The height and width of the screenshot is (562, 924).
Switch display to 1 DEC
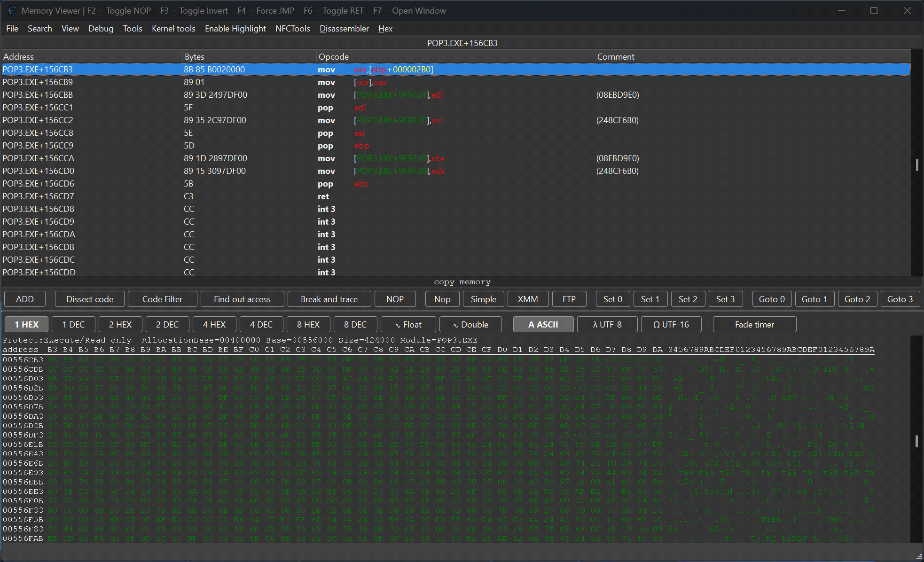click(73, 324)
